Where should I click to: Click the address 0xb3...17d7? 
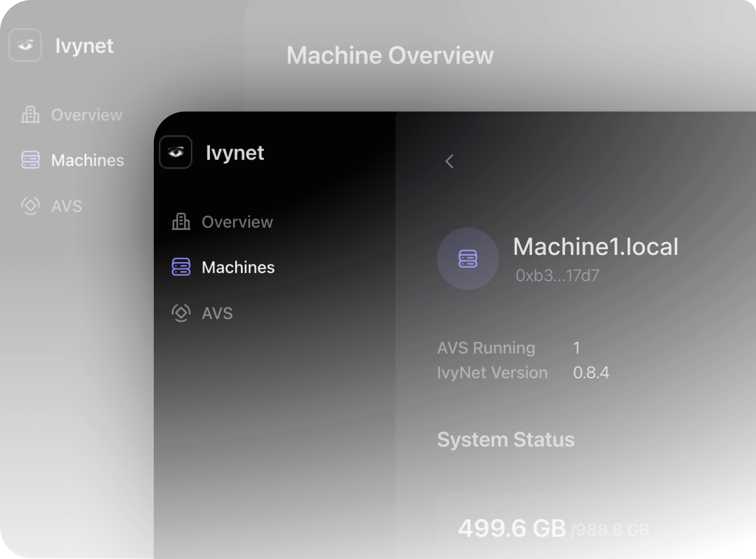click(x=557, y=276)
